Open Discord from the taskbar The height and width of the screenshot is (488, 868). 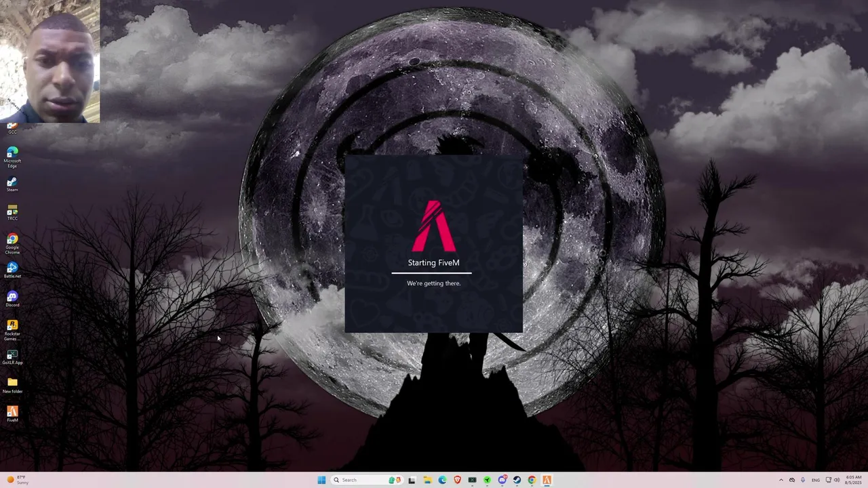pos(502,480)
